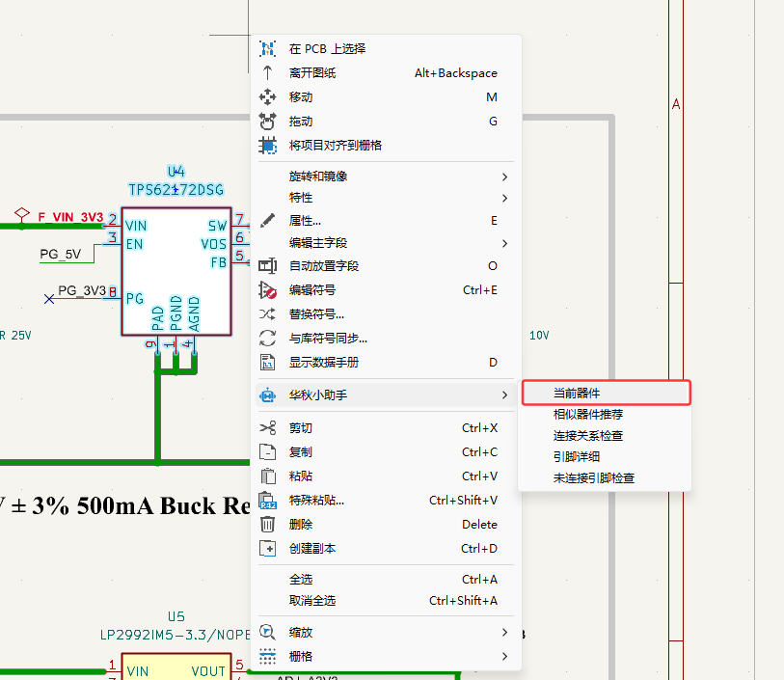Click the 将项目对齐到栅格 icon

(x=268, y=146)
